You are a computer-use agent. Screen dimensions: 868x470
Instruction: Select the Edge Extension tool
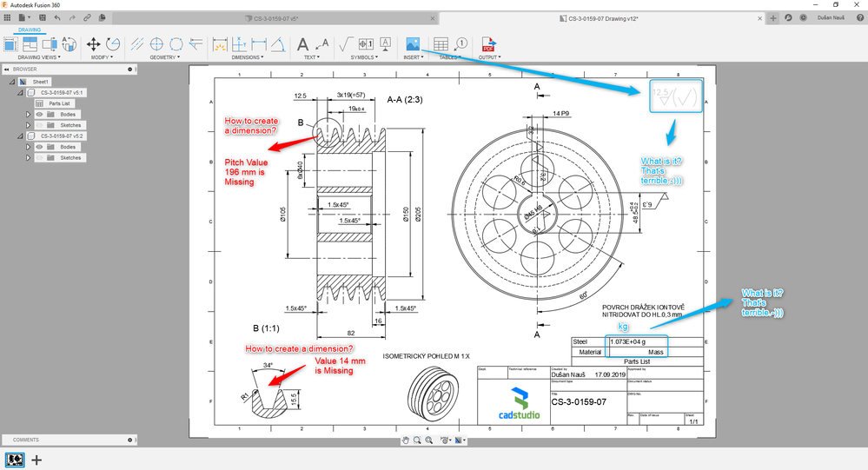195,43
